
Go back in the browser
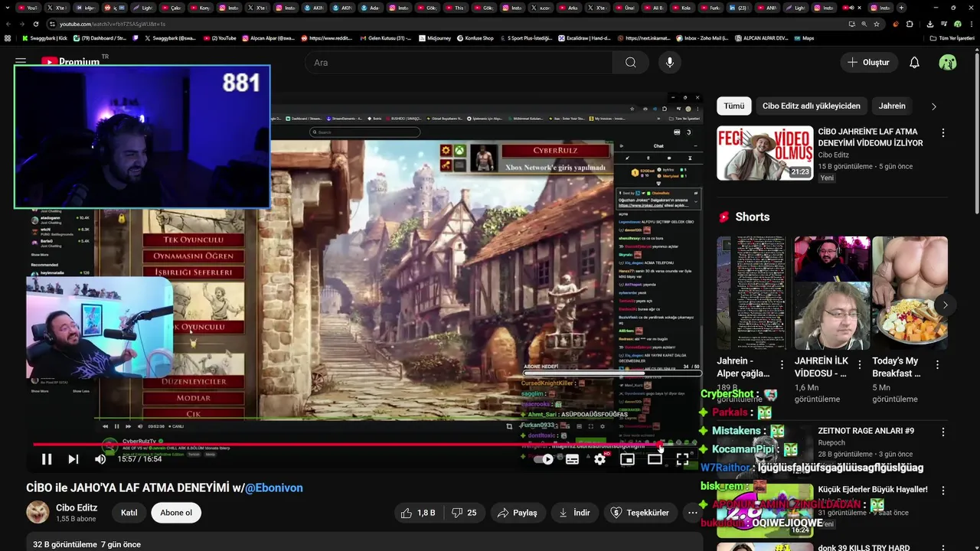(7, 24)
